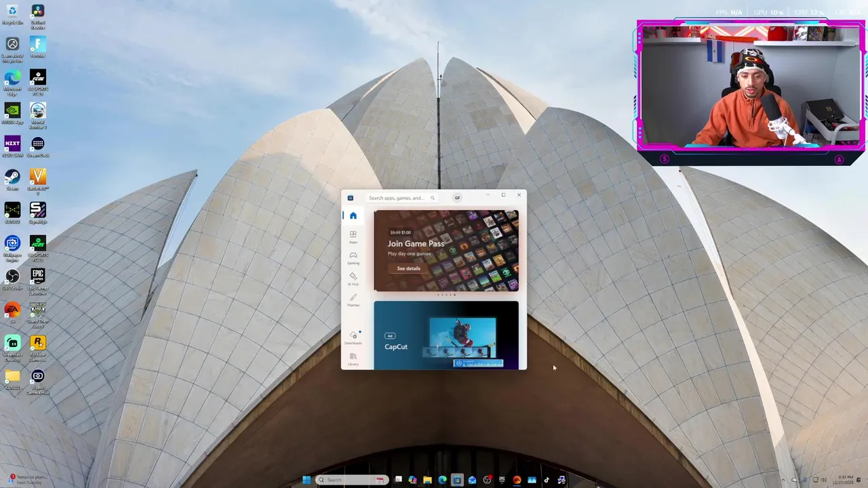The height and width of the screenshot is (488, 868).
Task: Click the Search apps, games field
Action: pyautogui.click(x=401, y=198)
